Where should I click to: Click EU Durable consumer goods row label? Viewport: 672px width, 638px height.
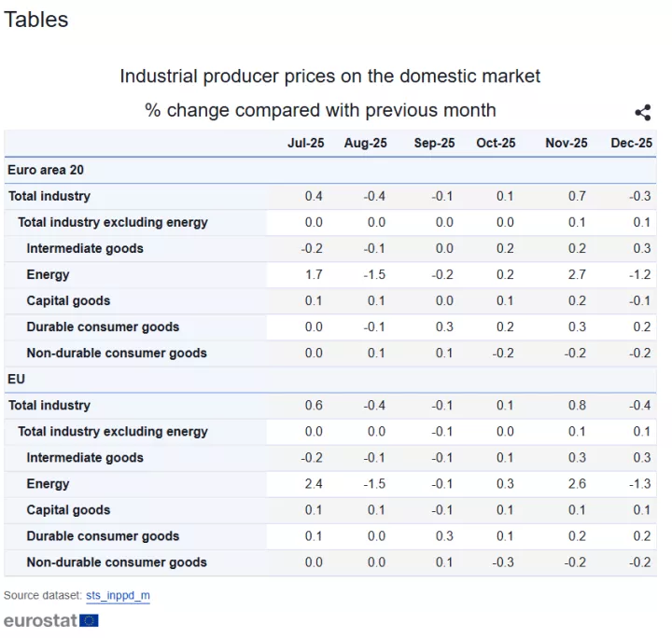[103, 536]
